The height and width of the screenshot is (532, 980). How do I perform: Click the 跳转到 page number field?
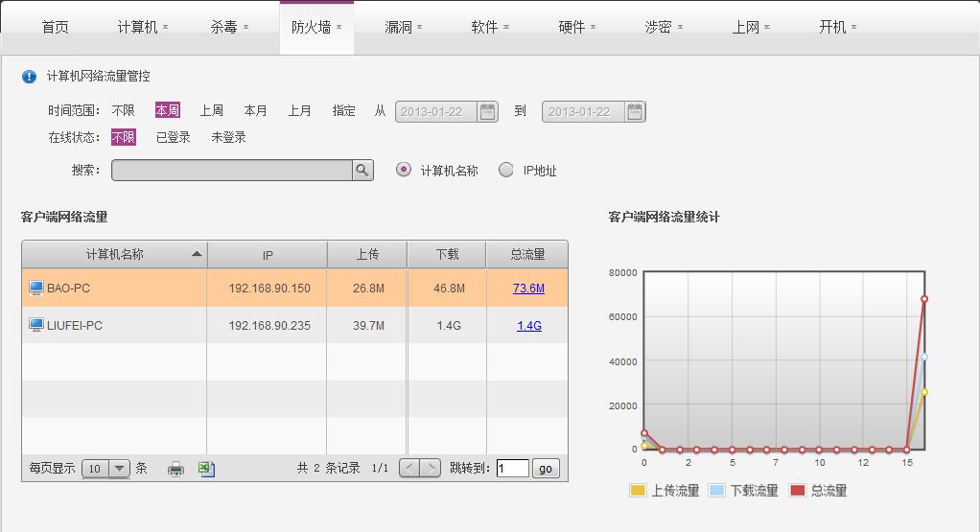512,469
